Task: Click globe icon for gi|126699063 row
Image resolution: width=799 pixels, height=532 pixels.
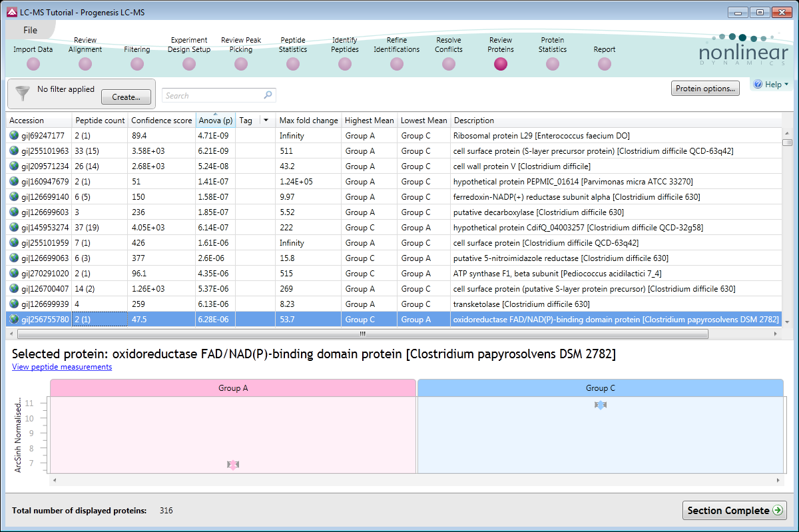Action: click(x=14, y=258)
